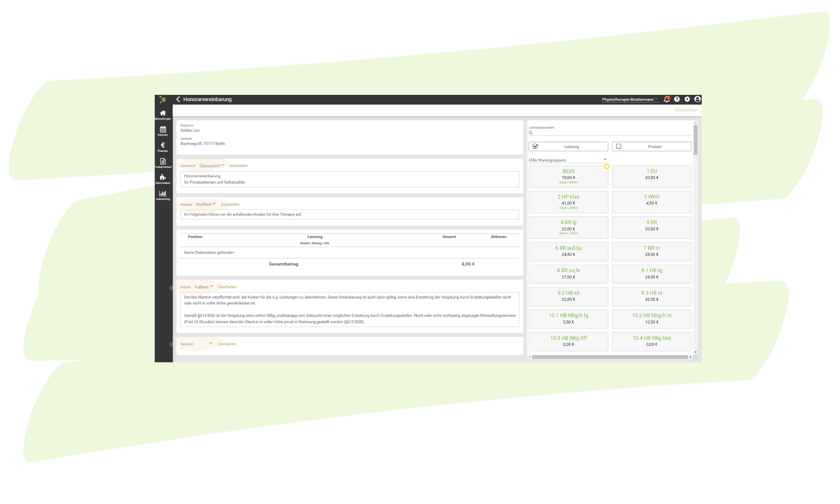Toggle the Leistung checkbox filter
Viewport: 840px width, 504px height.
535,146
